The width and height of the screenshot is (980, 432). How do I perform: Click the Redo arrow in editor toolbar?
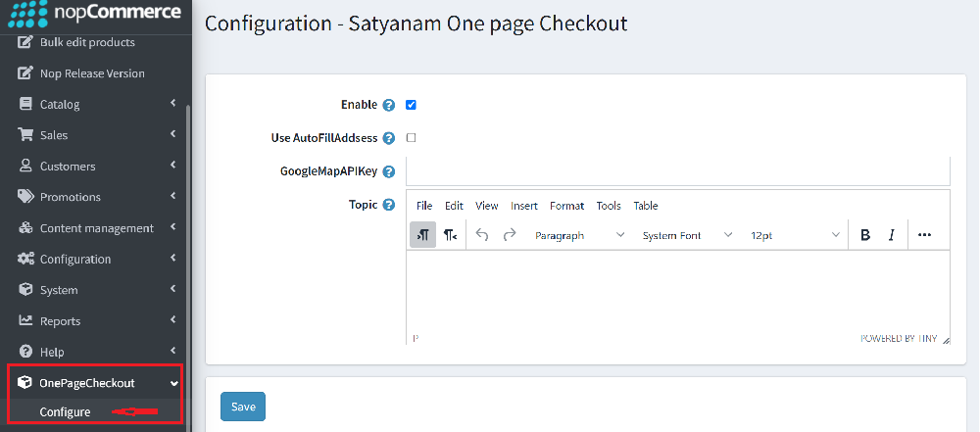pyautogui.click(x=510, y=235)
